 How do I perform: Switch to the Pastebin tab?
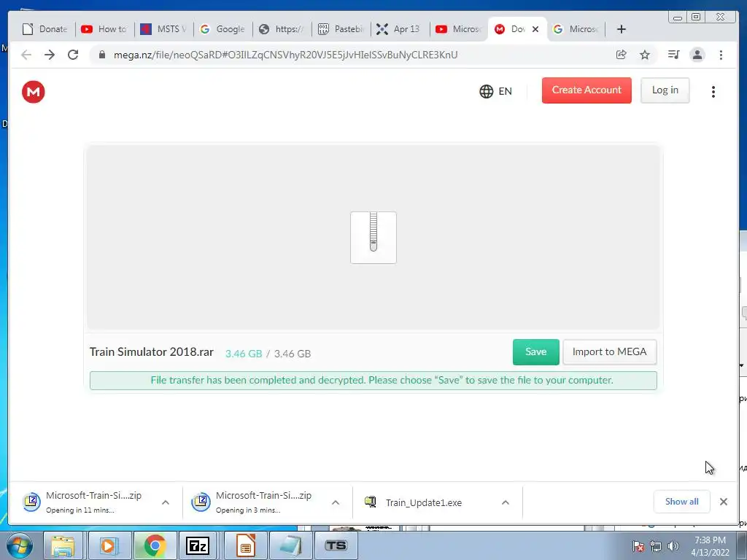click(x=341, y=29)
